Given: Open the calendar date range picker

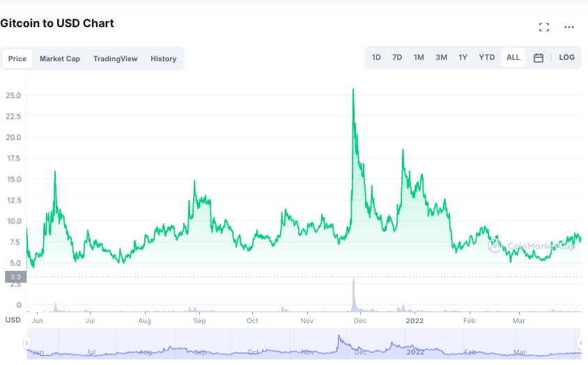Looking at the screenshot, I should pyautogui.click(x=538, y=58).
